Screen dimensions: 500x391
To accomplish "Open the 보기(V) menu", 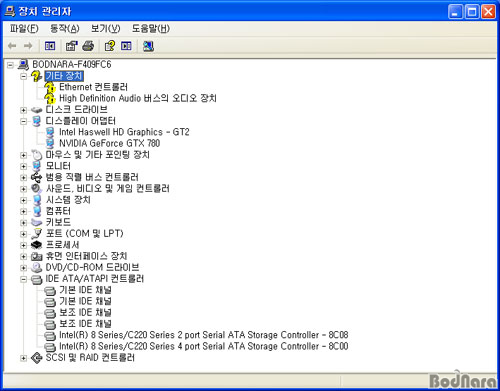I will click(x=105, y=28).
